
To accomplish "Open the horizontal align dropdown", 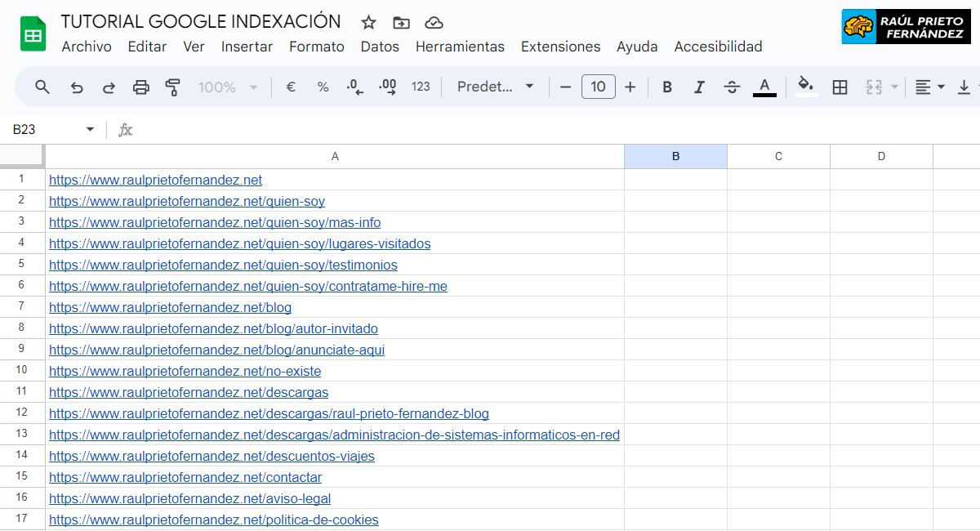I will click(929, 87).
